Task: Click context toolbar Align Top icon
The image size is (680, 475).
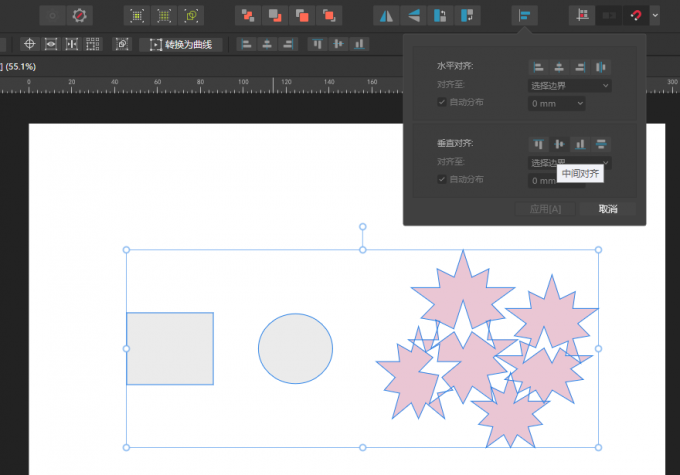Action: 317,44
